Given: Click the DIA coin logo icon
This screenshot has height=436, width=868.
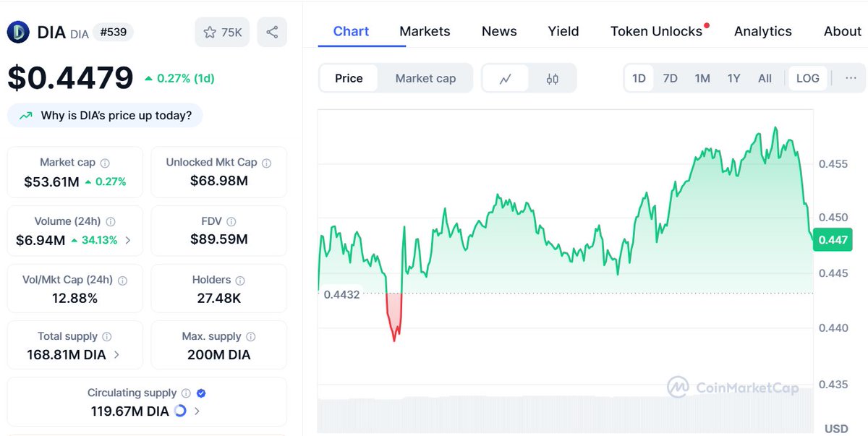Looking at the screenshot, I should point(17,33).
